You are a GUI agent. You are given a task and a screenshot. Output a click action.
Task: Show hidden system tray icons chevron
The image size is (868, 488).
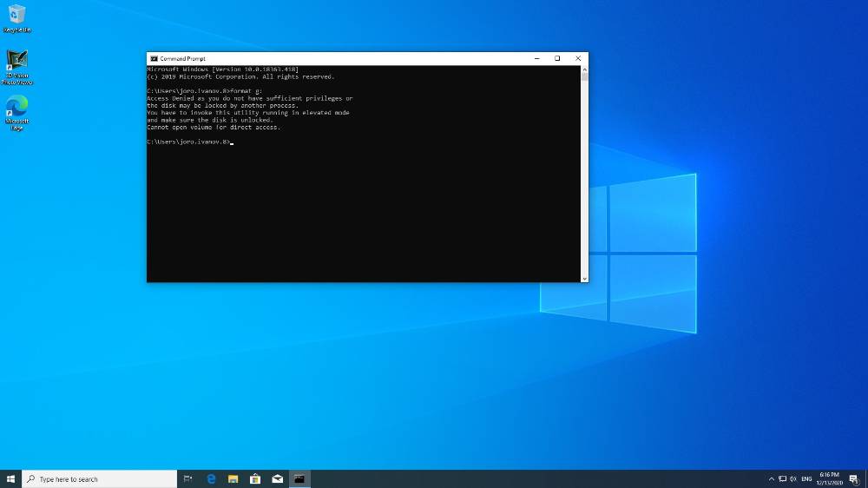(x=771, y=479)
